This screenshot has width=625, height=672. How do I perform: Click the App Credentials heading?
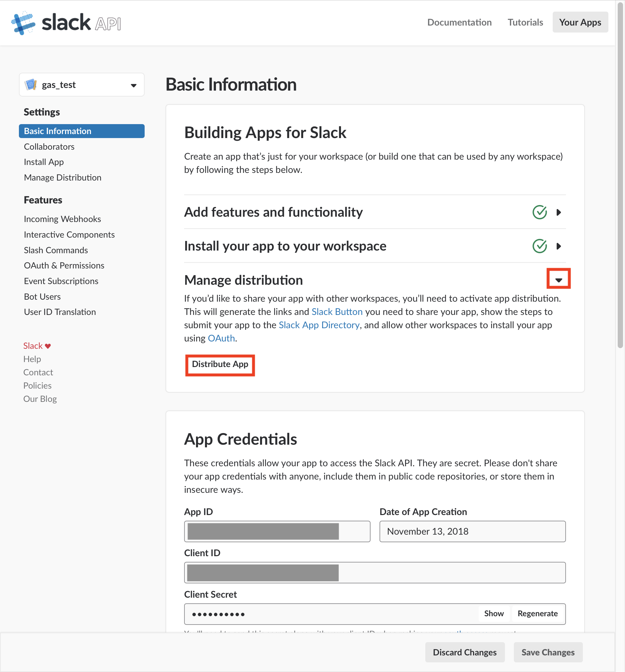point(240,439)
